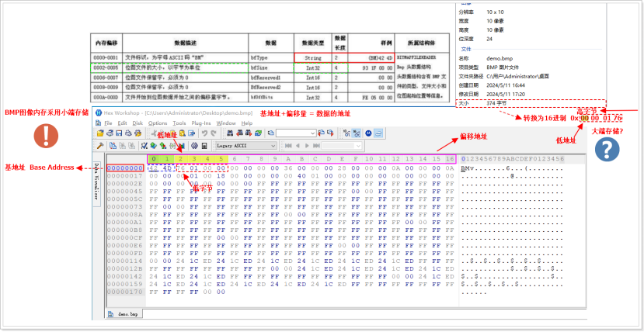Click the checksum checkmark icon
Viewport: 644px width, 332px height.
coord(144,146)
